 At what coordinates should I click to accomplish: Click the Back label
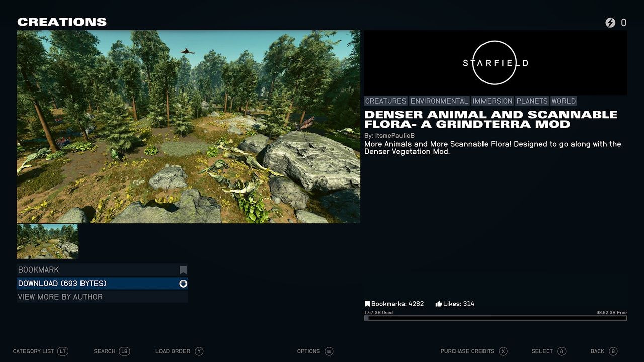point(598,351)
